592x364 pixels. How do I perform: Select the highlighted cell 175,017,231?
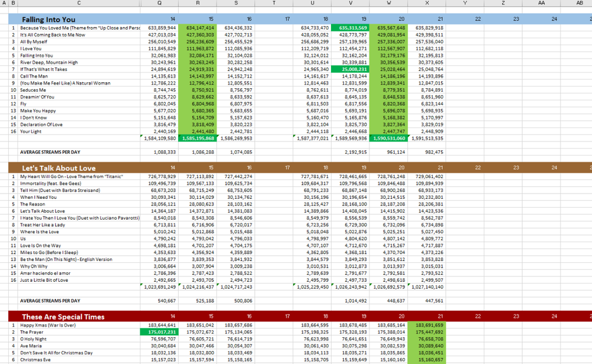pos(159,332)
